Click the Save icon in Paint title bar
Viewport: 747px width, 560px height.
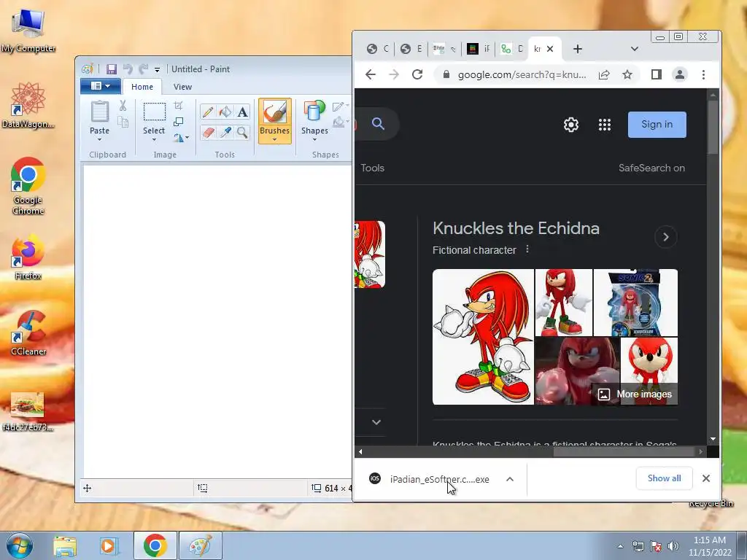point(112,69)
